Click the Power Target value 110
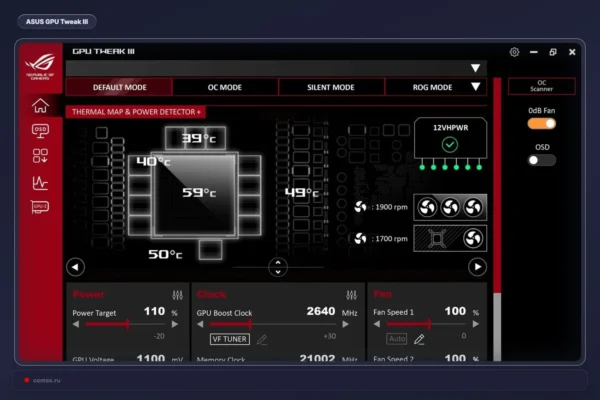The width and height of the screenshot is (600, 400). (154, 311)
